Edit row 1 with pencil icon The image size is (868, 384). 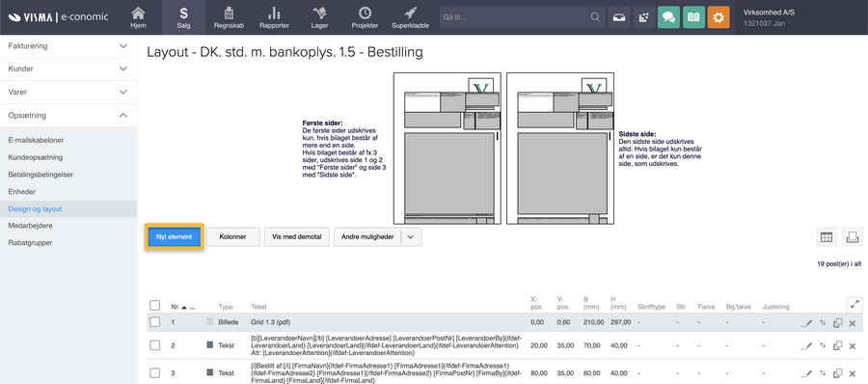[806, 322]
